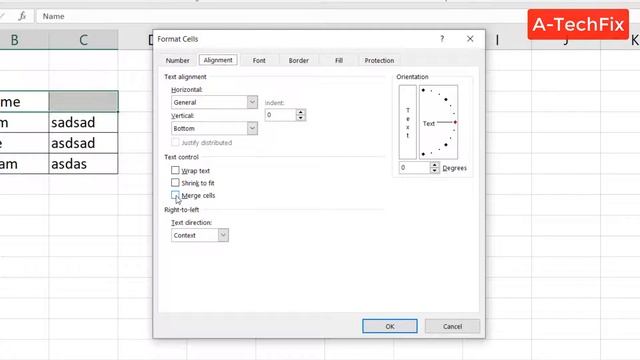
Task: Enable the Wrap text checkbox
Action: pos(175,170)
